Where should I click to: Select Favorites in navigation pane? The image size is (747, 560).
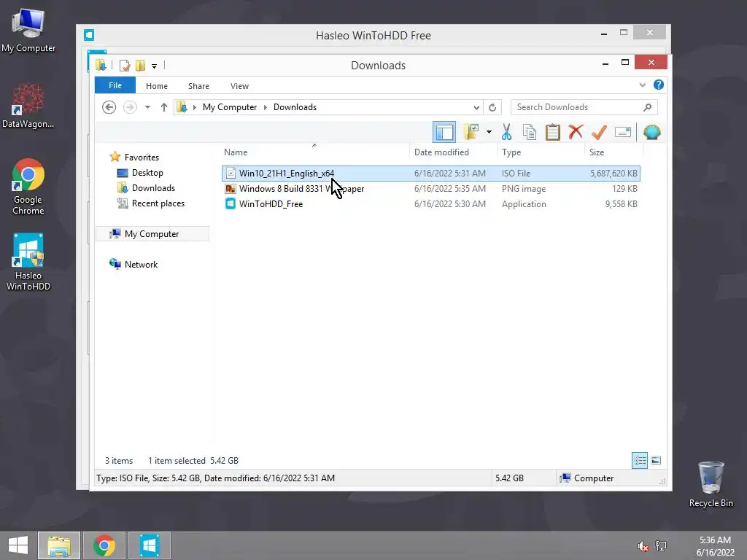(x=142, y=157)
